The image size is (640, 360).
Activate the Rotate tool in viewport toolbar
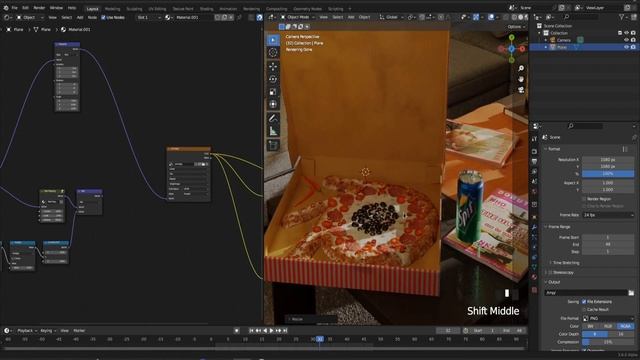(x=273, y=79)
